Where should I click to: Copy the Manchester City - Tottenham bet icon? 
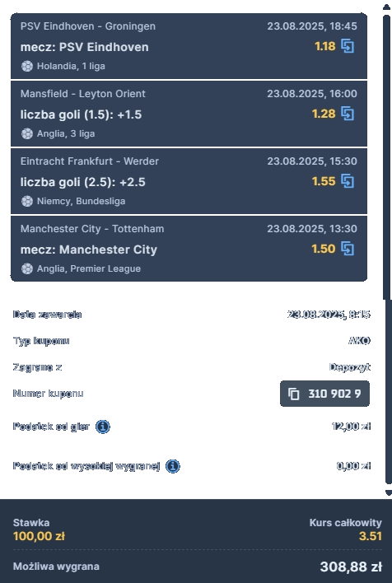coord(348,249)
